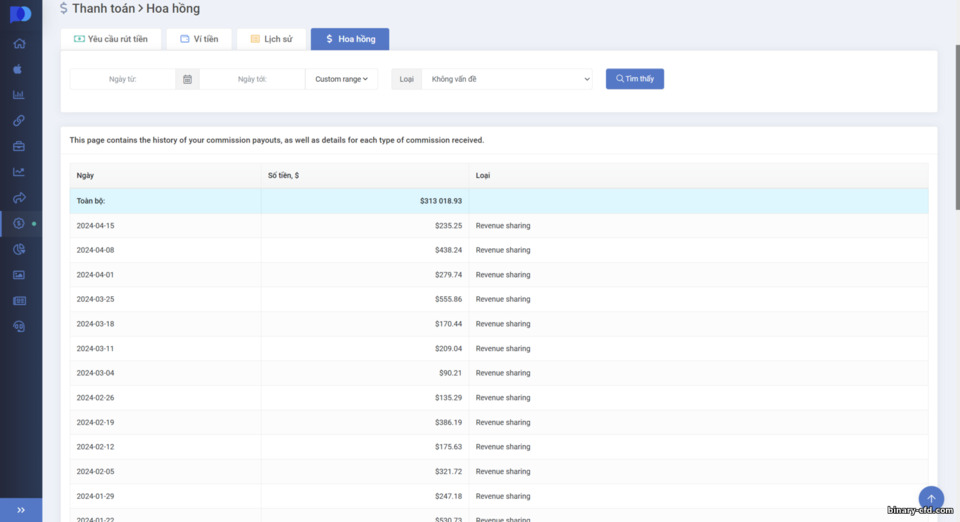The image size is (960, 522).
Task: Expand the sidebar with double chevron
Action: point(21,510)
